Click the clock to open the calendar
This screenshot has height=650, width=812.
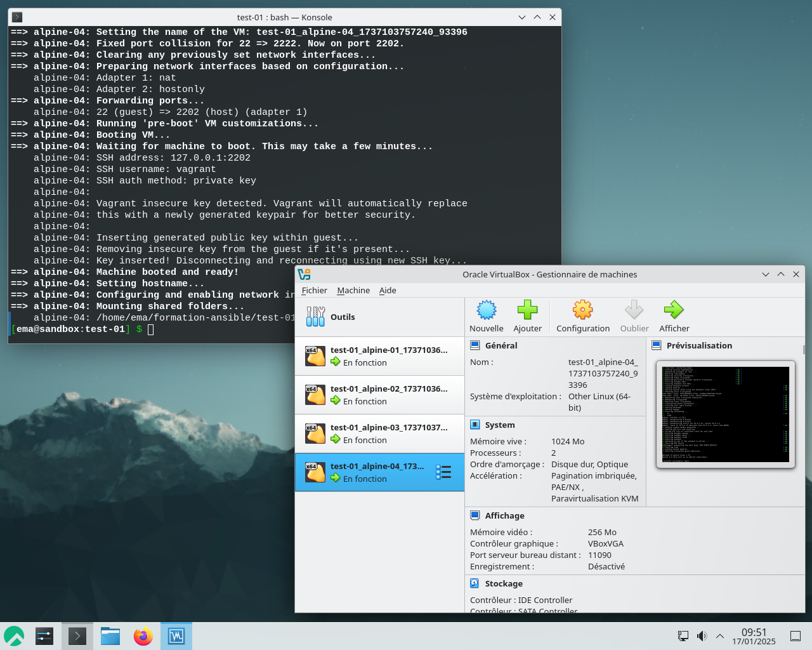754,635
